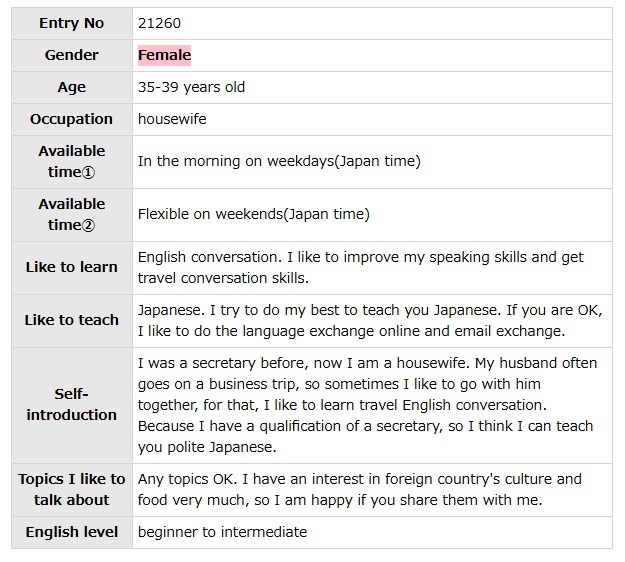This screenshot has width=625, height=562.
Task: Click the beginner to intermediate level value
Action: (222, 532)
